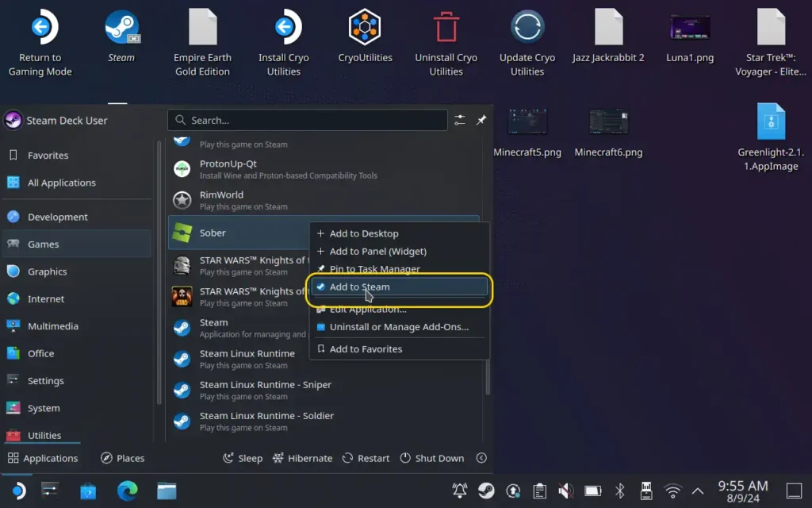Click the Sleep button
This screenshot has height=508, width=812.
[x=243, y=458]
